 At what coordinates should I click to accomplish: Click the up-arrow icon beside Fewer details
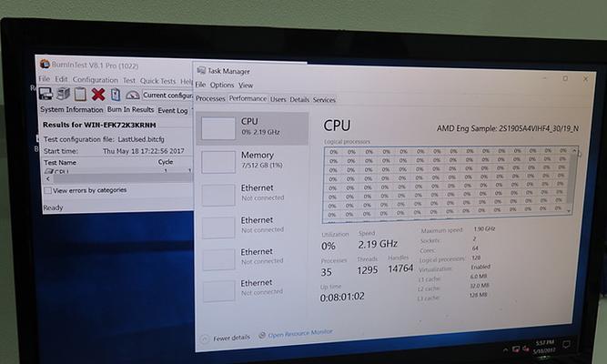(x=205, y=339)
